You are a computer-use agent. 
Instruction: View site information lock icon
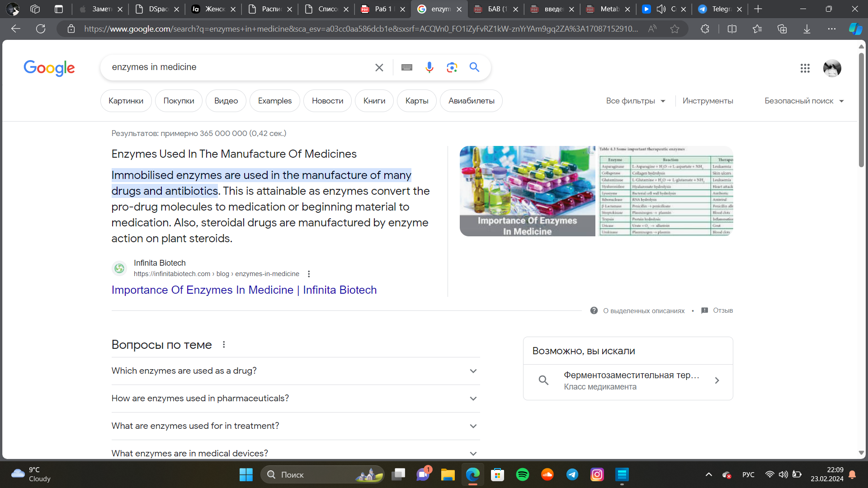tap(71, 29)
